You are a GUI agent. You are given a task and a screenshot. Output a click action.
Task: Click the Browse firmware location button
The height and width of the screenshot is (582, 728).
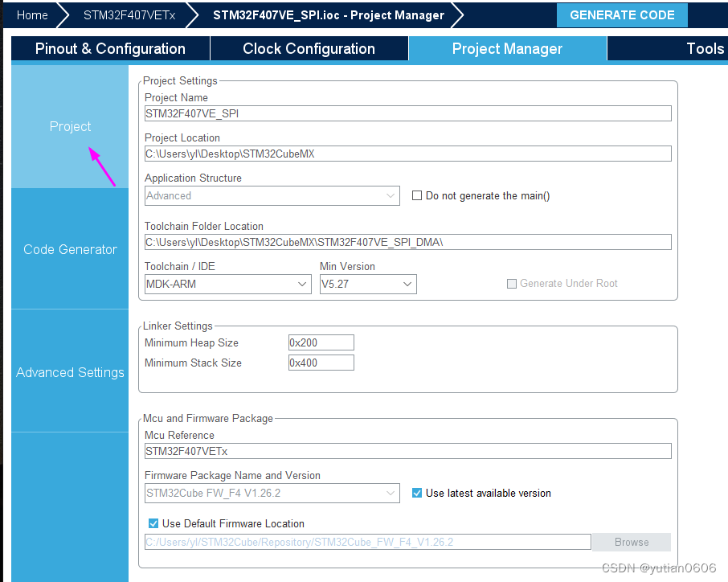632,542
